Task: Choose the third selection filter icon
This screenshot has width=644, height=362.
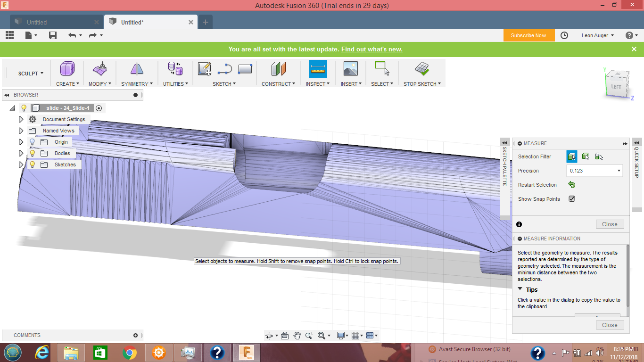Action: point(599,156)
